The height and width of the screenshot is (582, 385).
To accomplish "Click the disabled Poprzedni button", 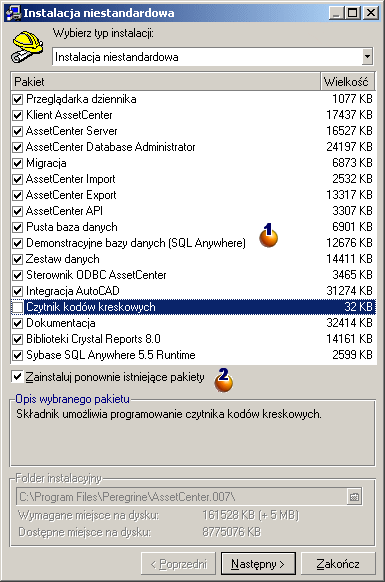I will pyautogui.click(x=179, y=564).
